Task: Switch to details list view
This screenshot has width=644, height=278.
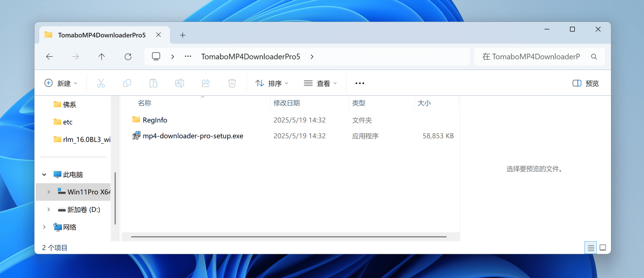Action: point(591,248)
